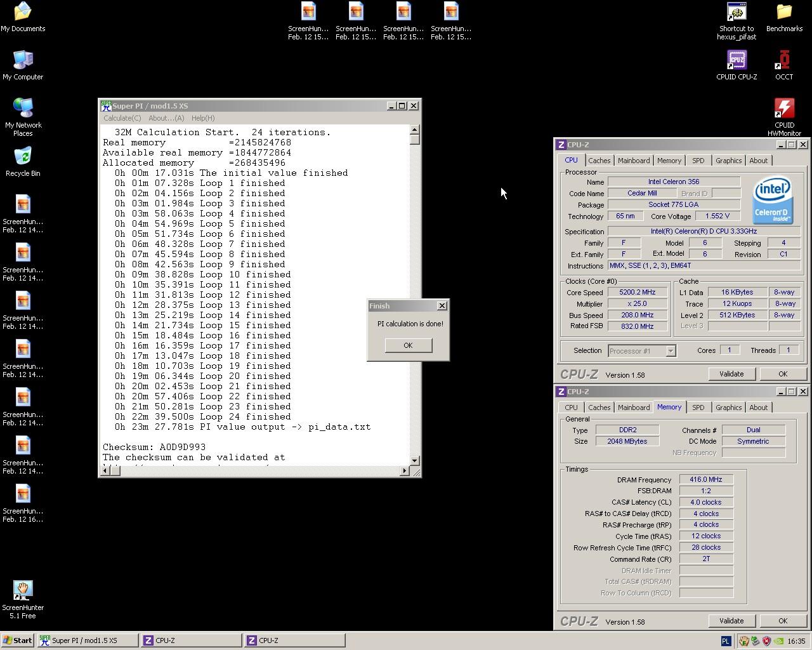This screenshot has height=650, width=812.
Task: Switch to Mainboard tab in the processor CPU-Z window
Action: pos(634,161)
